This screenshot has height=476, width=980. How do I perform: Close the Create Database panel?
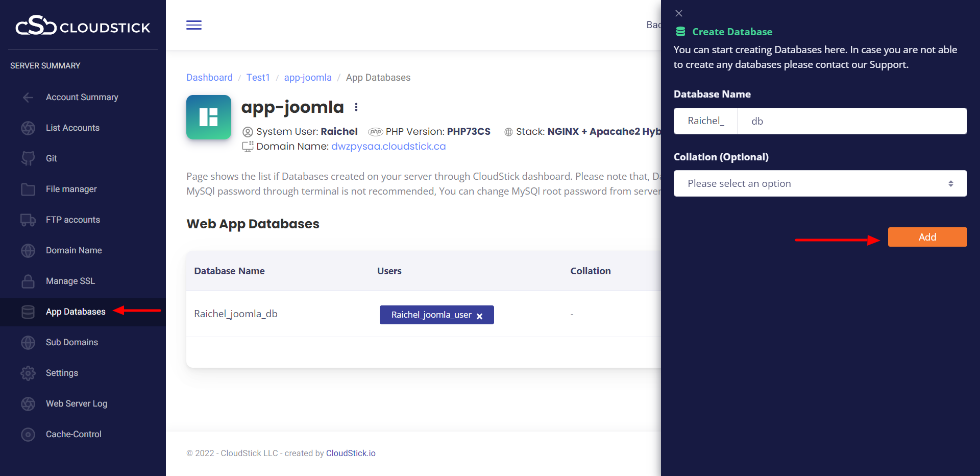point(679,13)
